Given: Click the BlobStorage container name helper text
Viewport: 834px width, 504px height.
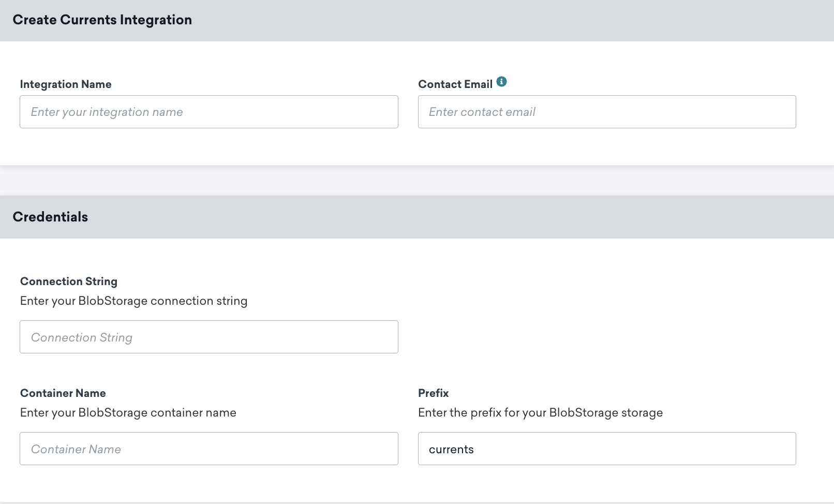Looking at the screenshot, I should click(x=128, y=412).
